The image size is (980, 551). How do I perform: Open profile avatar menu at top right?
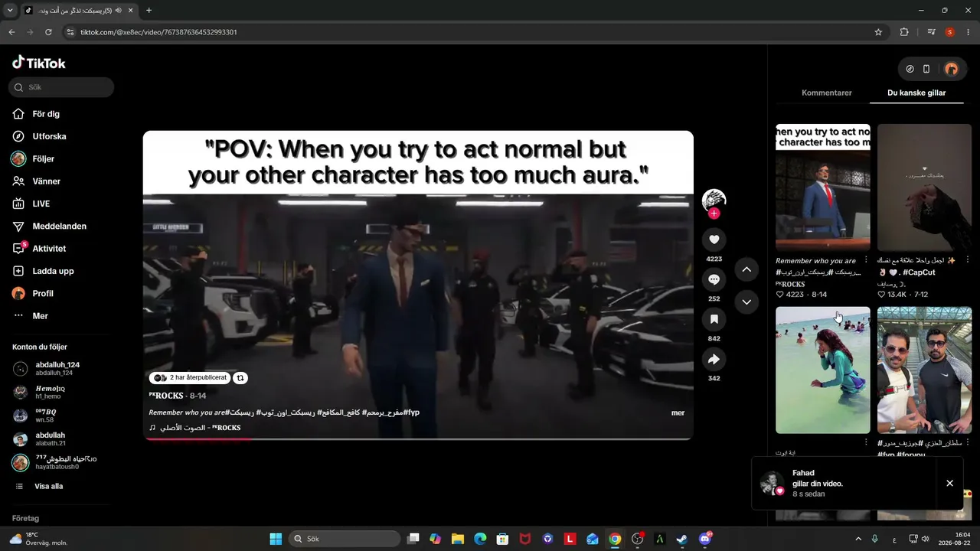(x=951, y=69)
